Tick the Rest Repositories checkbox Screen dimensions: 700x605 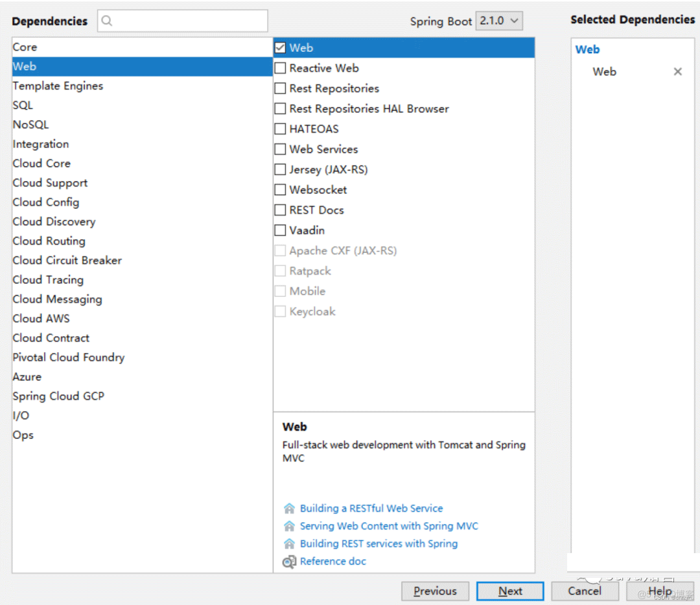click(280, 88)
